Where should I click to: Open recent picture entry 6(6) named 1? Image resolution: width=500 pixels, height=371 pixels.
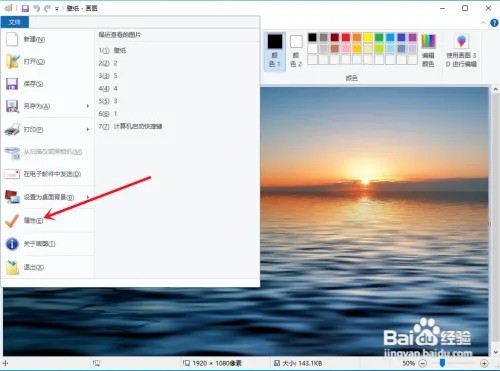pos(177,114)
